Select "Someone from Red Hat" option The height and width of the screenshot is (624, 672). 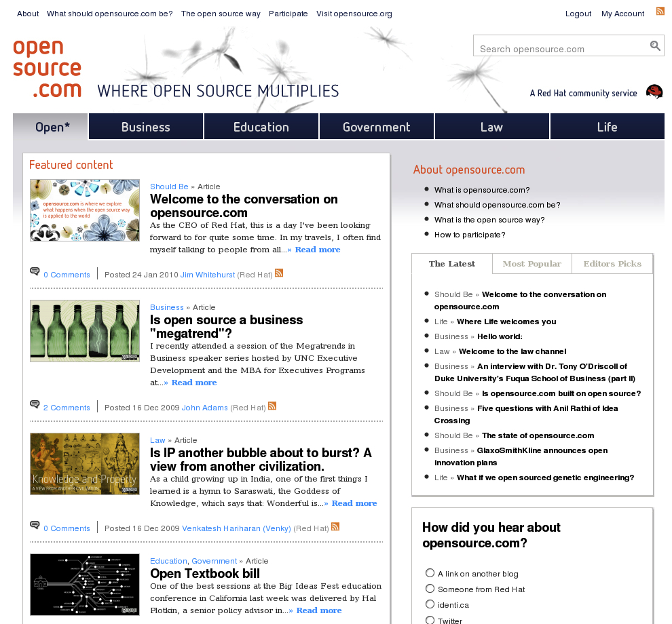[430, 589]
